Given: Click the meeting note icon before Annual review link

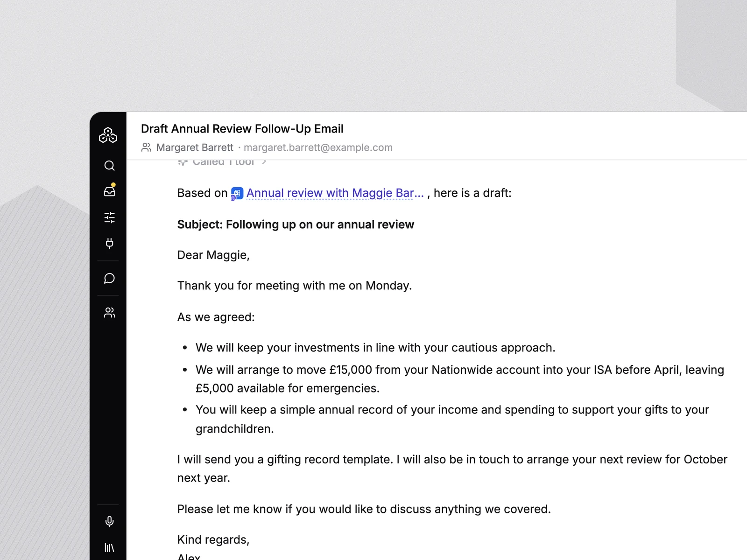Looking at the screenshot, I should coord(237,194).
